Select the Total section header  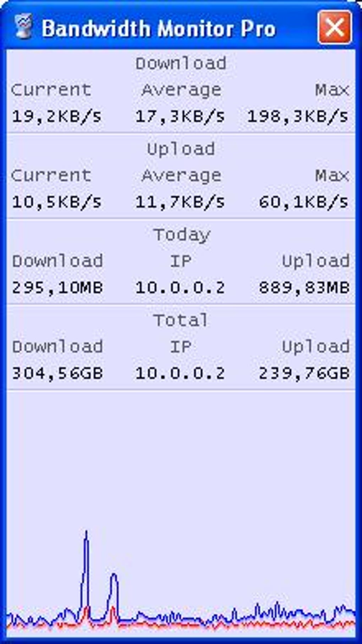pos(181,320)
